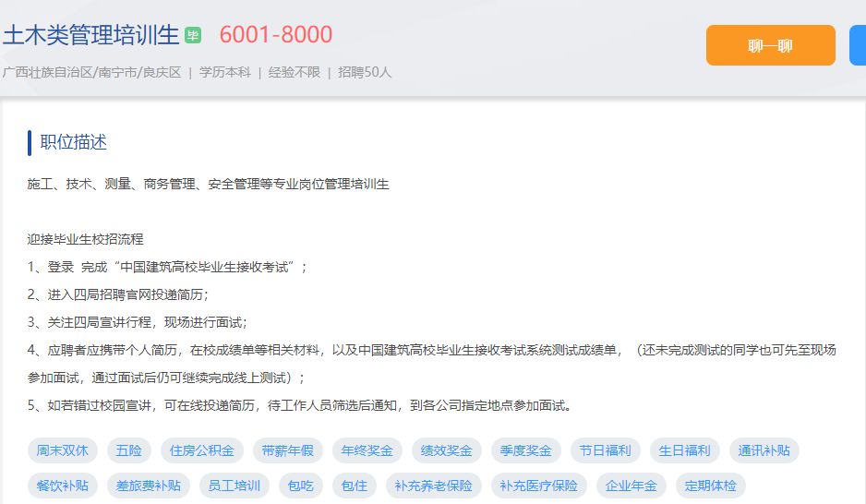Select the 包住 benefit tag
Viewport: 866px width, 504px height.
click(354, 486)
